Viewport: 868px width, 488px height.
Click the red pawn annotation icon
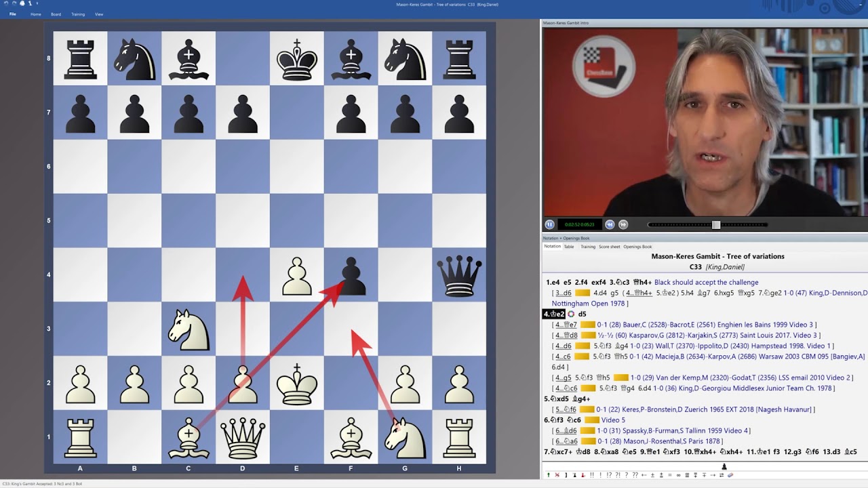pos(583,475)
